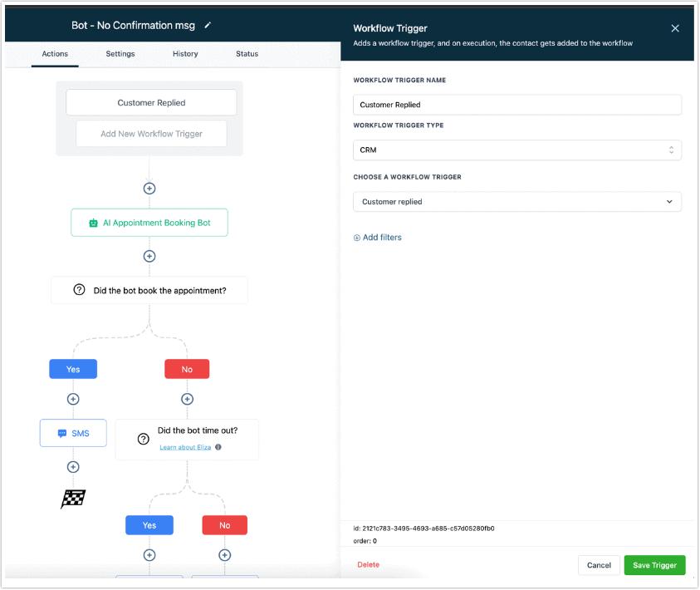The height and width of the screenshot is (590, 700).
Task: Open the 'Did the bot time out?' condition
Action: [187, 440]
